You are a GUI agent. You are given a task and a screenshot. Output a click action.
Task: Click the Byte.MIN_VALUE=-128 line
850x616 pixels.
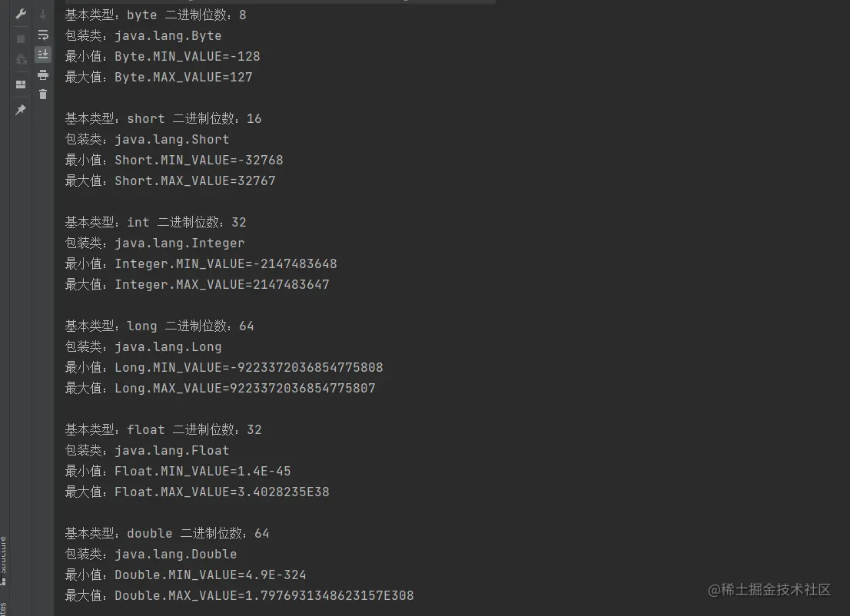pyautogui.click(x=187, y=56)
